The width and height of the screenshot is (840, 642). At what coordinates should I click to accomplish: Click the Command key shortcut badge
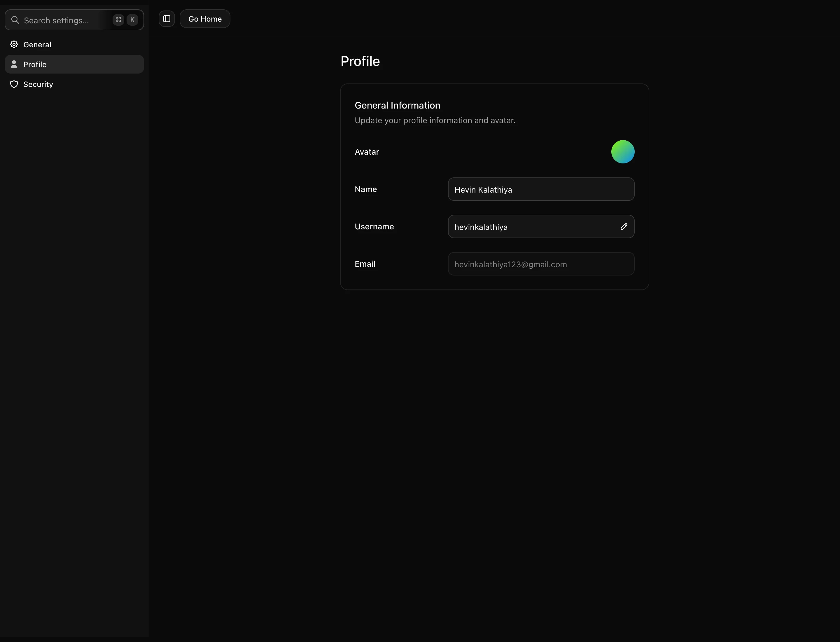point(118,20)
